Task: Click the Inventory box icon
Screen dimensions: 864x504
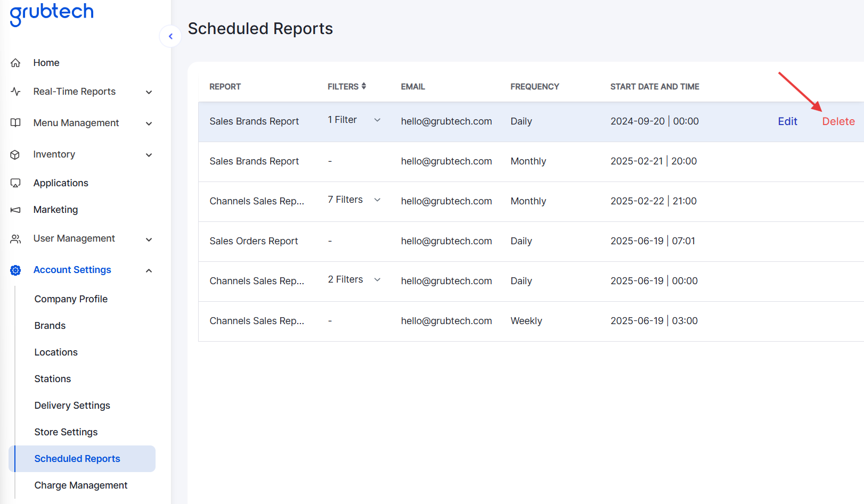Action: click(x=15, y=154)
